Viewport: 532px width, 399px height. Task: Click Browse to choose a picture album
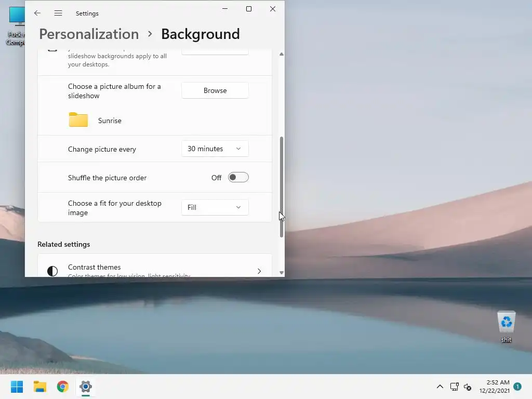click(215, 90)
